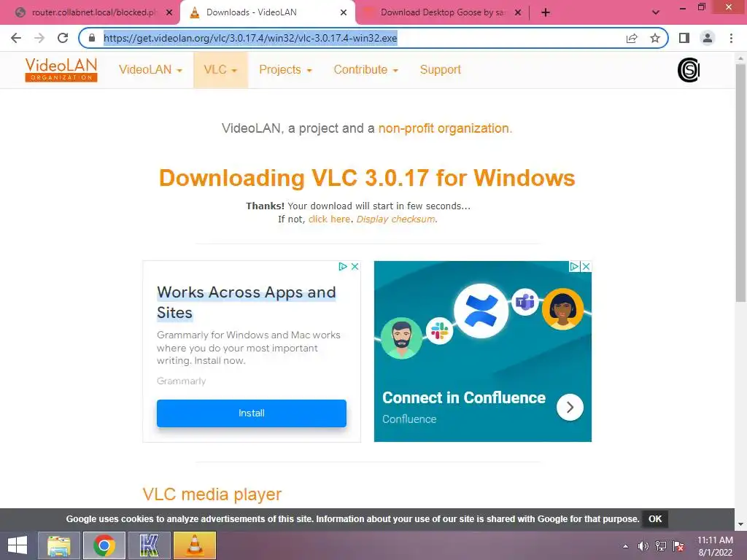Click the Chrome taskbar icon
The height and width of the screenshot is (560, 747).
[104, 545]
